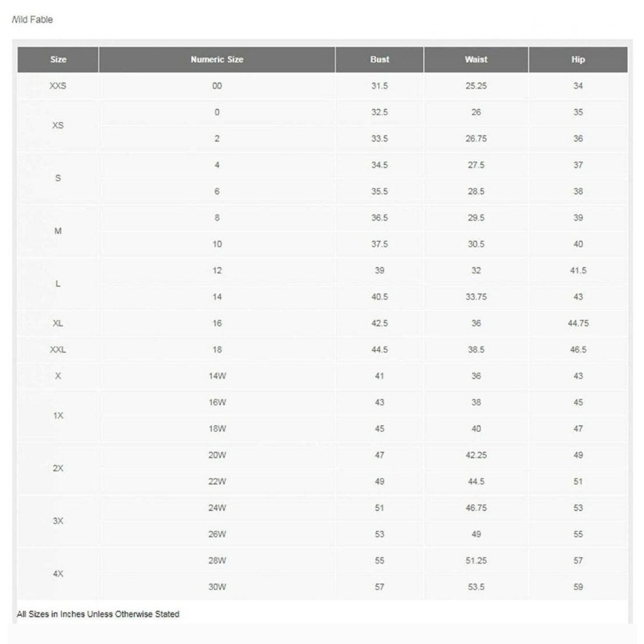The width and height of the screenshot is (644, 644).
Task: Select the Waist column header
Action: click(x=476, y=59)
